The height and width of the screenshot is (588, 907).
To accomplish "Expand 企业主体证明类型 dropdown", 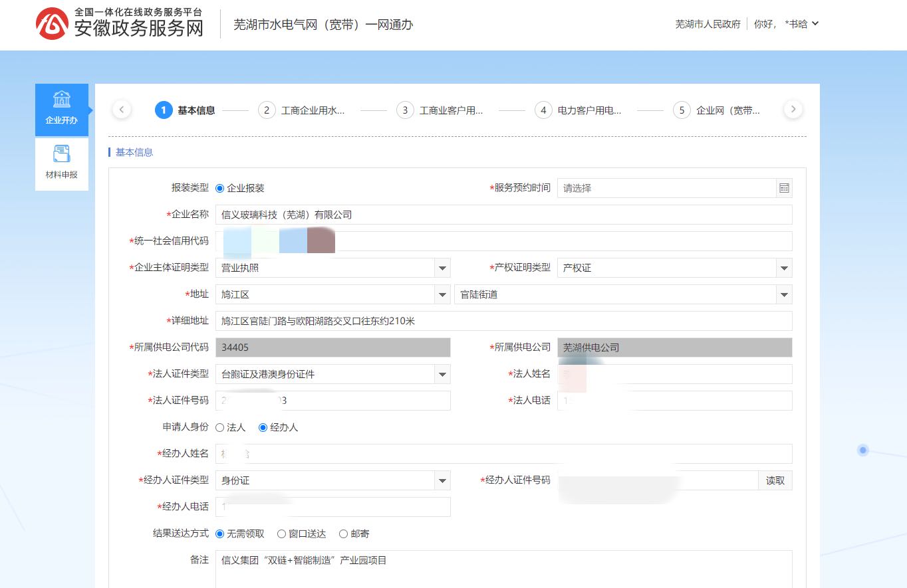I will tap(442, 268).
